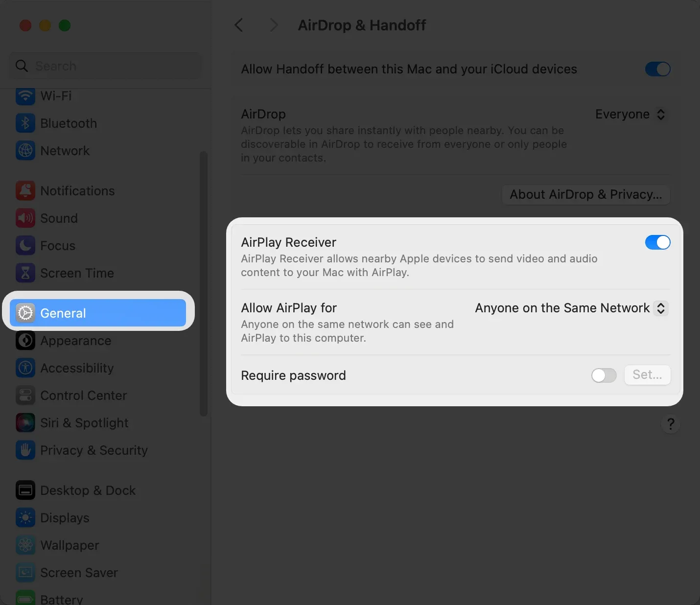This screenshot has width=700, height=605.
Task: Open Control Center pane label
Action: pos(83,396)
